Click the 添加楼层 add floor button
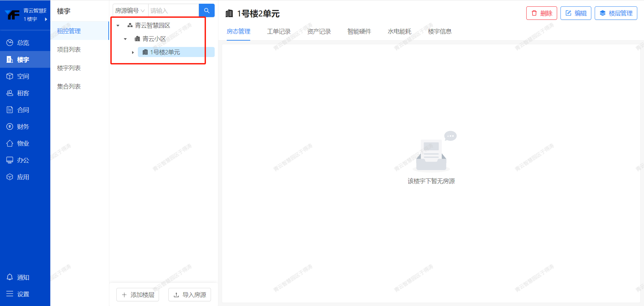 (x=138, y=295)
